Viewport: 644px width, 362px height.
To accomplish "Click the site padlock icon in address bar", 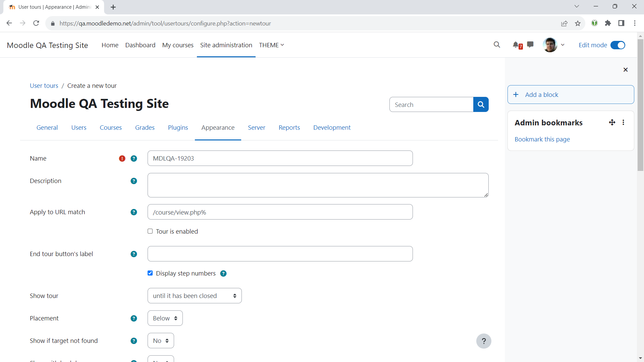I will point(53,23).
